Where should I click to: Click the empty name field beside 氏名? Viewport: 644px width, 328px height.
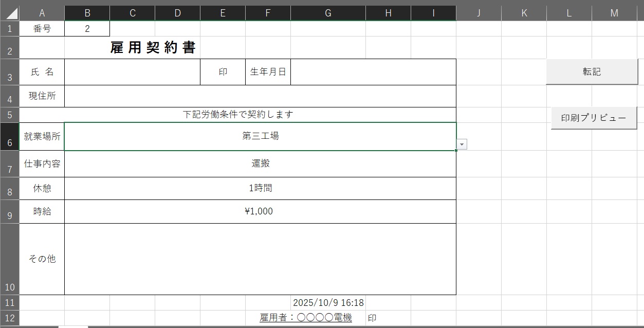(132, 72)
